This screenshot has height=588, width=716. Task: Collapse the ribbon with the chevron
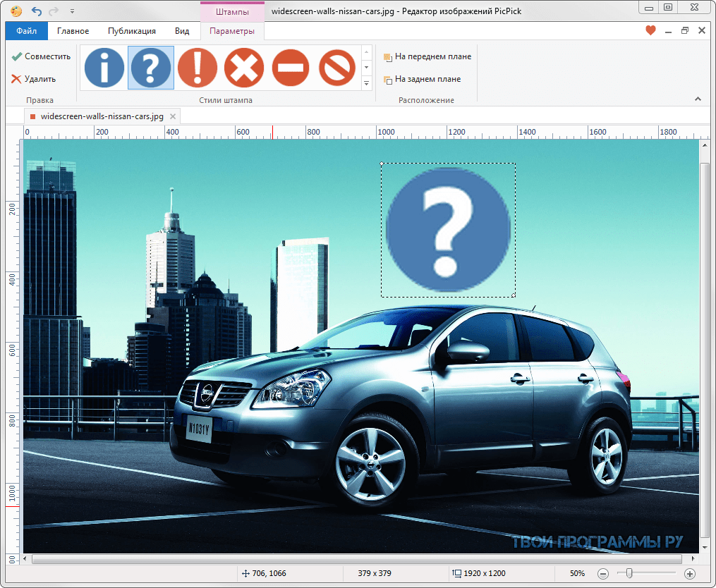(x=698, y=99)
